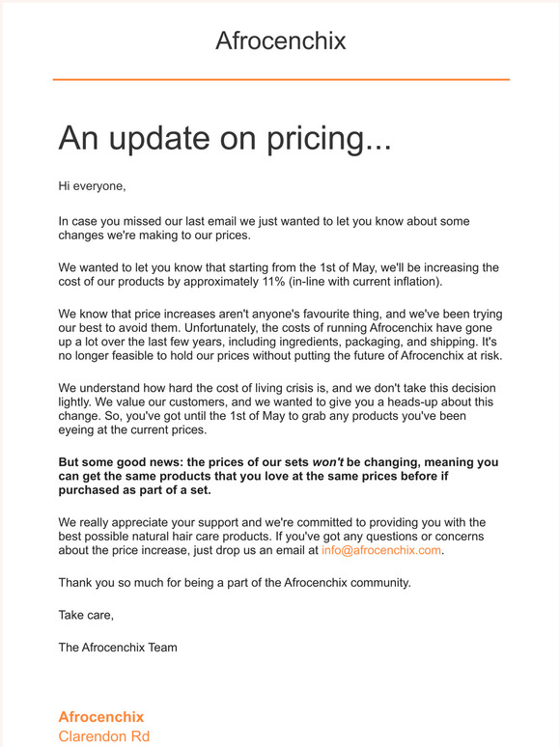Click the paragraph beginning 'We know that price increases'

click(x=280, y=335)
